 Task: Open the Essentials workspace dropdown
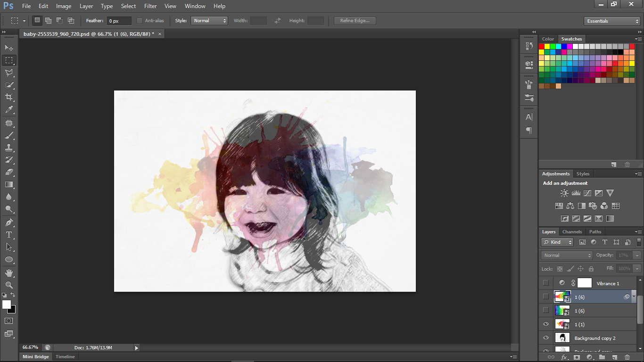[x=611, y=21]
